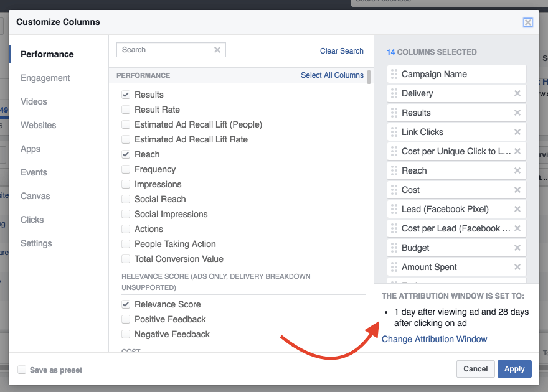Check the Total Conversion Value checkbox
The width and height of the screenshot is (548, 392).
click(126, 259)
